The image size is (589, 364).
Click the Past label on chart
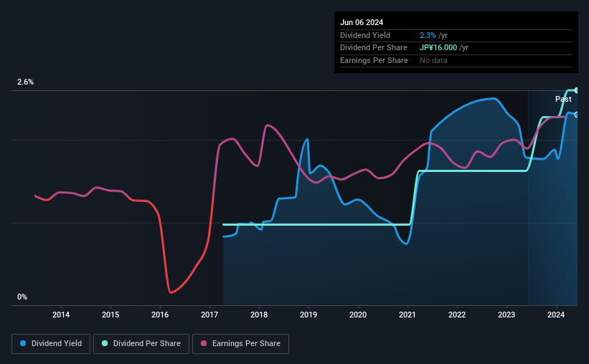[563, 99]
